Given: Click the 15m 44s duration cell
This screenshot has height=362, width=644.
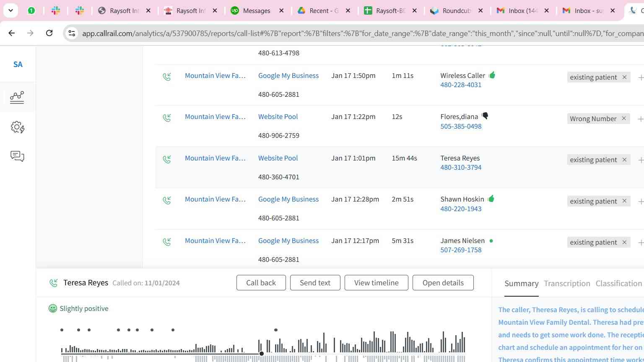Looking at the screenshot, I should [404, 158].
